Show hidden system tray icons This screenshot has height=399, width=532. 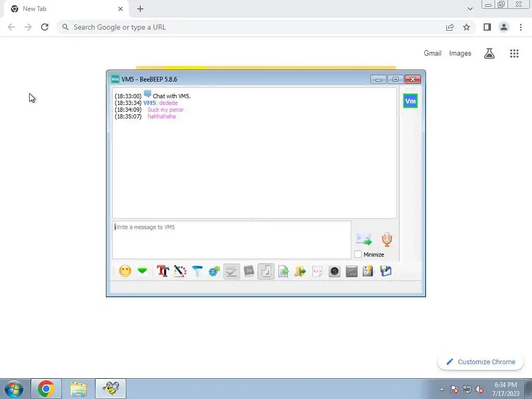(x=442, y=389)
